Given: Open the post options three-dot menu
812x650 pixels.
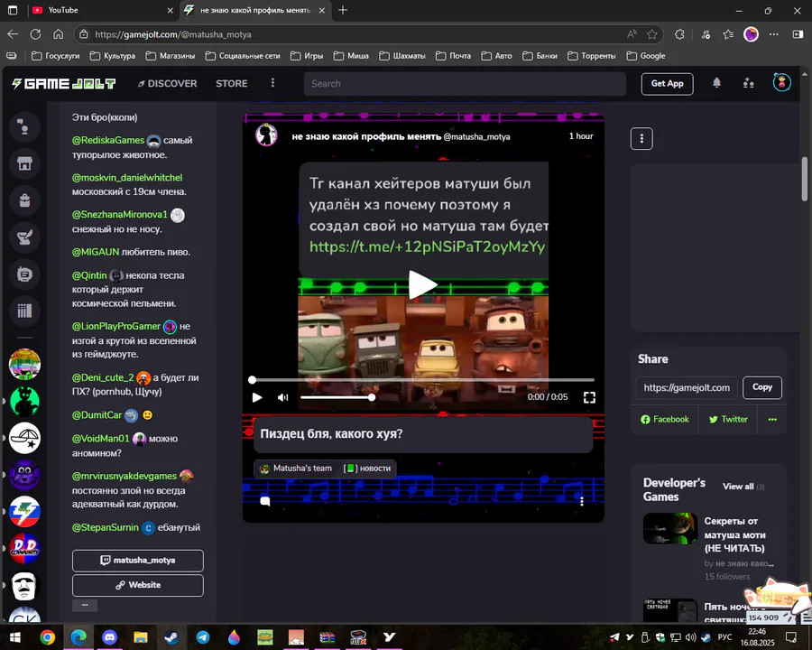Looking at the screenshot, I should tap(582, 501).
